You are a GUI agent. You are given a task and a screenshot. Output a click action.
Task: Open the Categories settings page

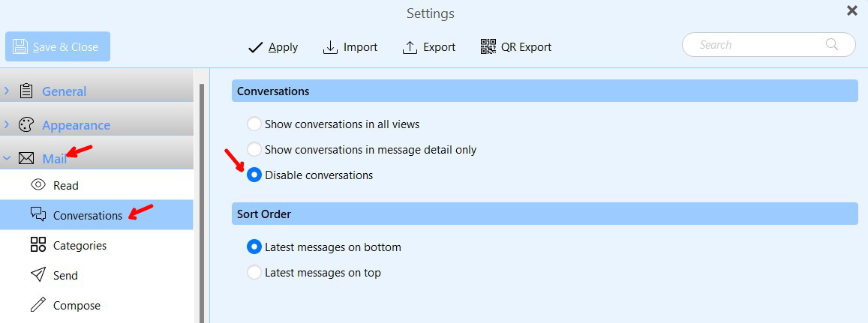pyautogui.click(x=96, y=245)
